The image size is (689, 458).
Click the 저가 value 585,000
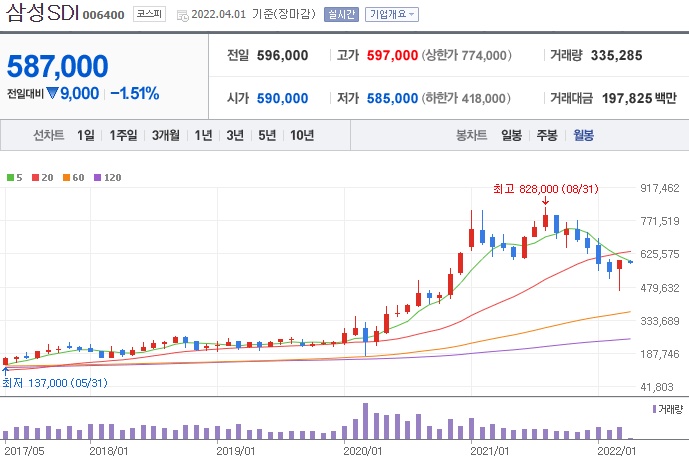392,98
